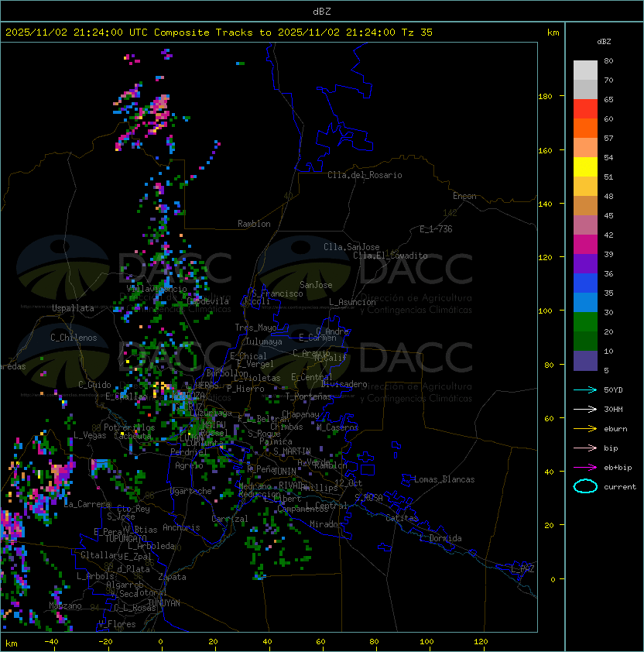Click the 'dBZ' heading above the color scale

604,42
